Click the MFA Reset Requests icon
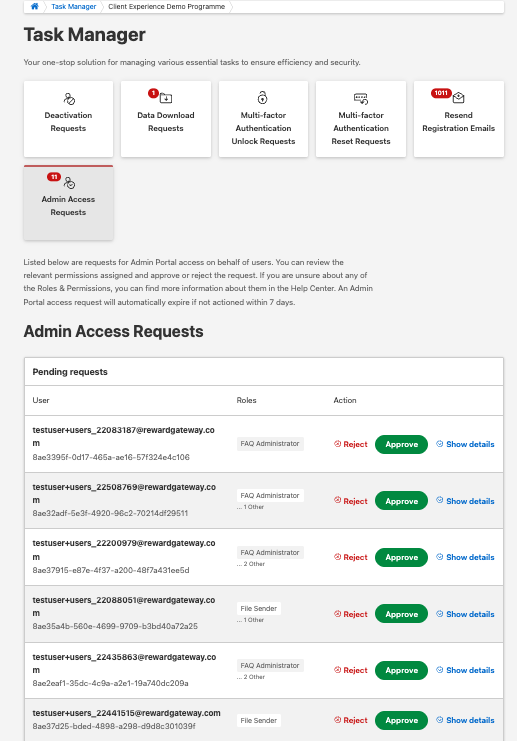This screenshot has height=741, width=517. click(361, 98)
